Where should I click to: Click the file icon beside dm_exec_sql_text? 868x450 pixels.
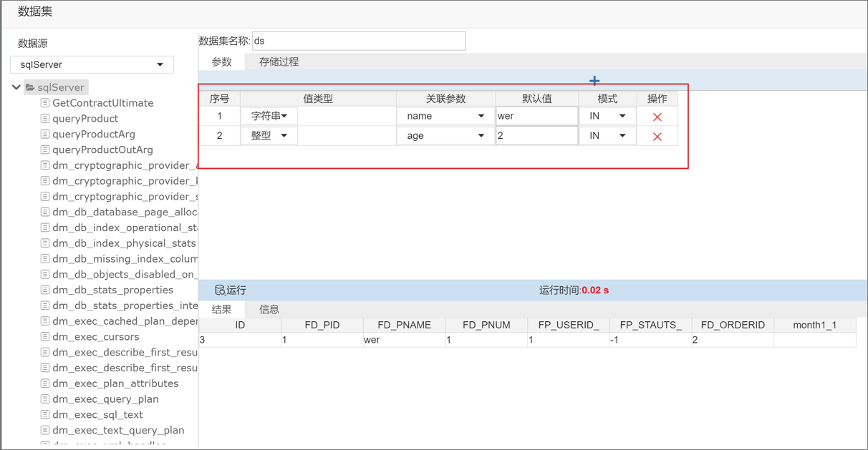click(45, 415)
